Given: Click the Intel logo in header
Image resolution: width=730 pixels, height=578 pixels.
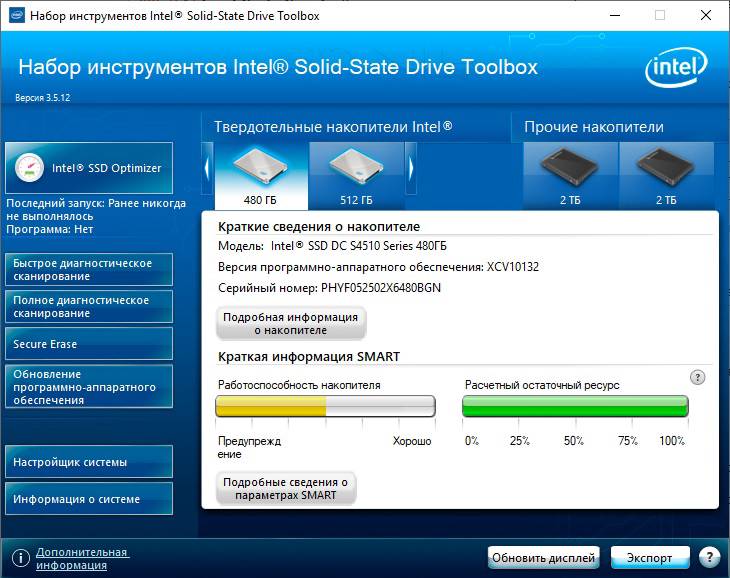Looking at the screenshot, I should (x=677, y=69).
